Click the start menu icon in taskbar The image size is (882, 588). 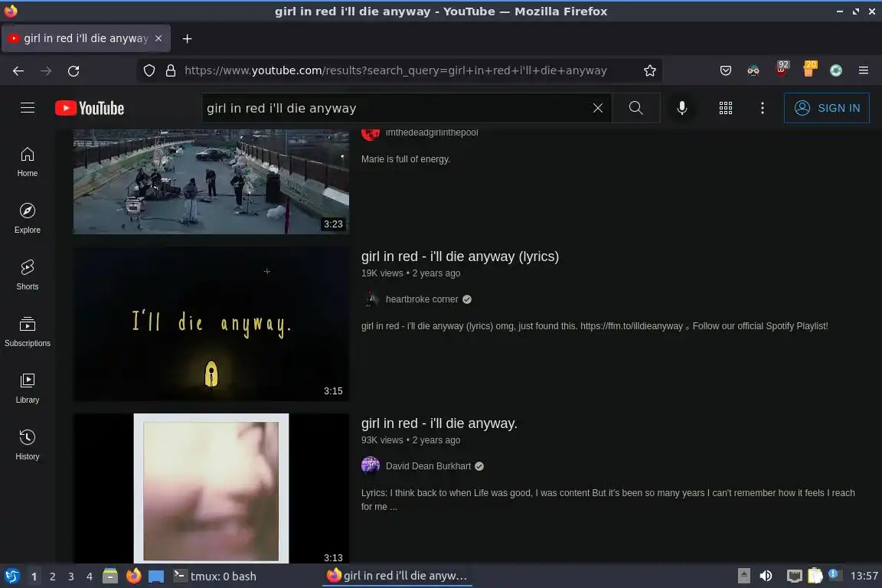click(11, 577)
